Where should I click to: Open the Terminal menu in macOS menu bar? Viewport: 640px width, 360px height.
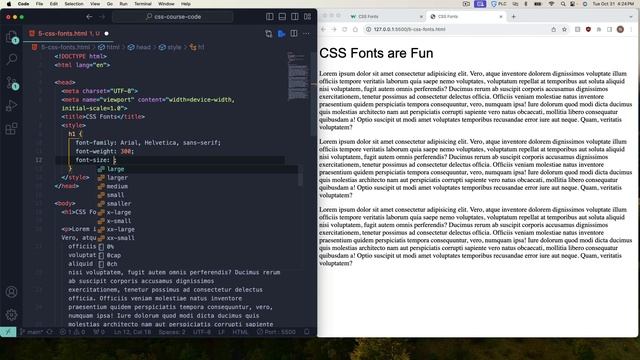click(x=142, y=4)
